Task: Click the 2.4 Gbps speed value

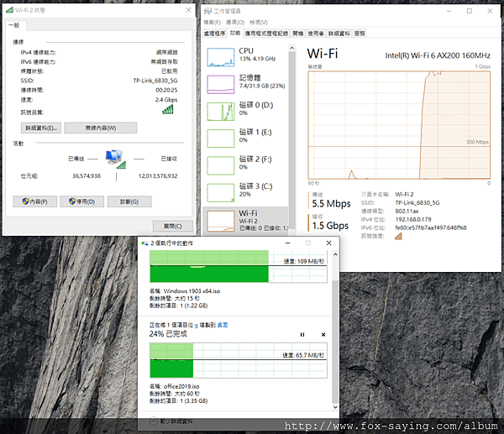Action: [x=166, y=100]
